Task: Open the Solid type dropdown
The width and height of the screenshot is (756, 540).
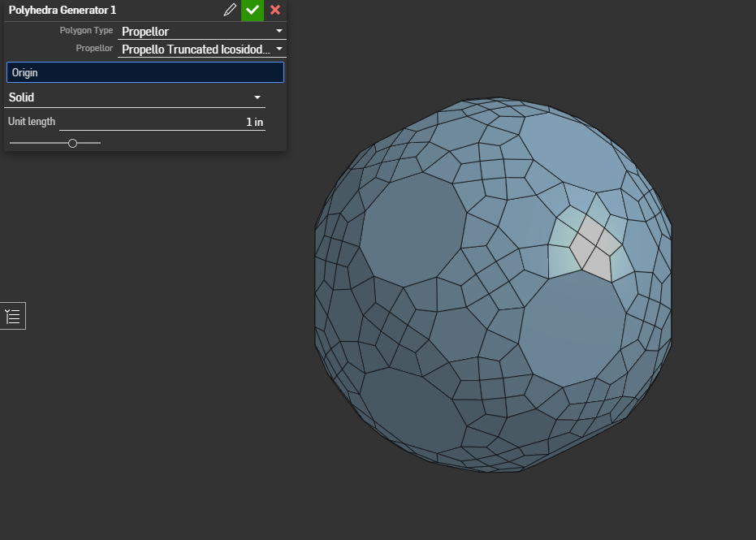Action: (135, 97)
